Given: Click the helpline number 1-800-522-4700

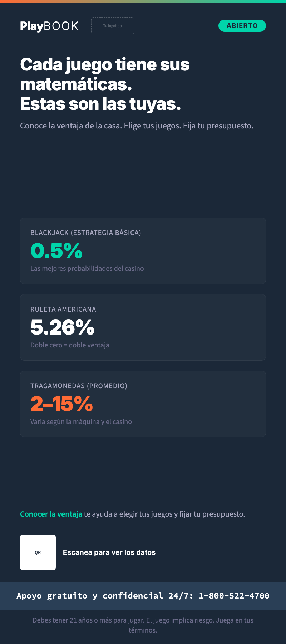Looking at the screenshot, I should pos(234,596).
